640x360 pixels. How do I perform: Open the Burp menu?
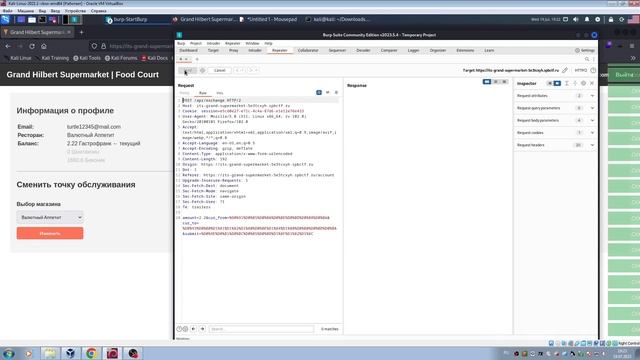[181, 43]
